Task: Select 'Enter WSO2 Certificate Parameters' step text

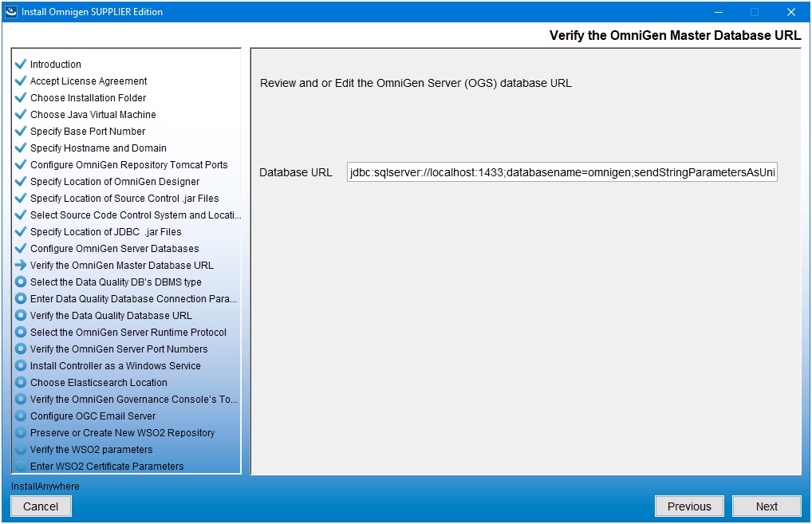Action: tap(107, 466)
